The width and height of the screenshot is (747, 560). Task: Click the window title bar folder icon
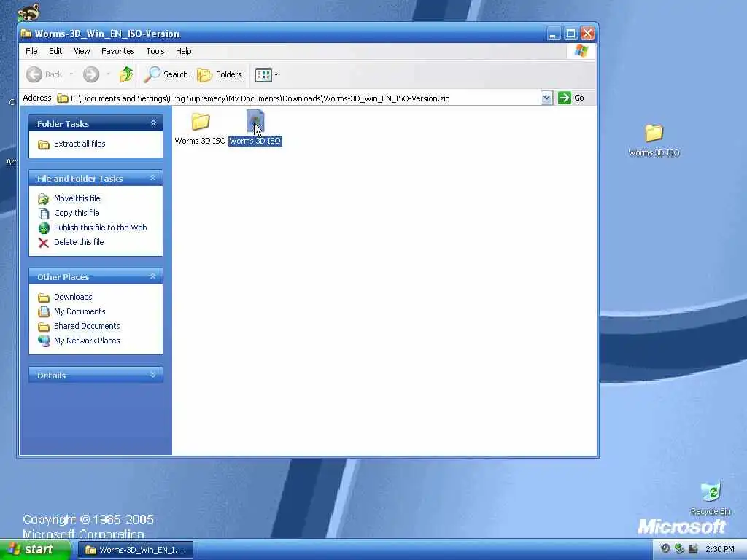pyautogui.click(x=27, y=34)
